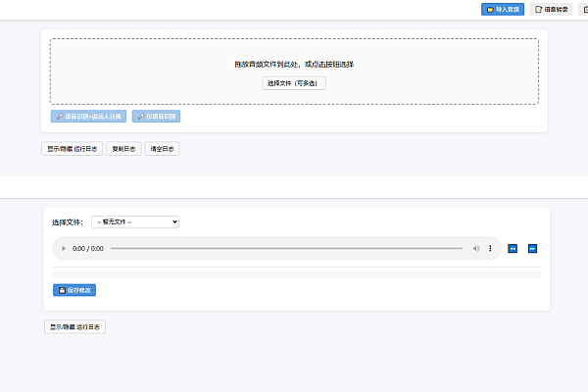Click 选择文件 (可多选) file chooser button
Viewport: 588px width, 392px height.
(294, 83)
